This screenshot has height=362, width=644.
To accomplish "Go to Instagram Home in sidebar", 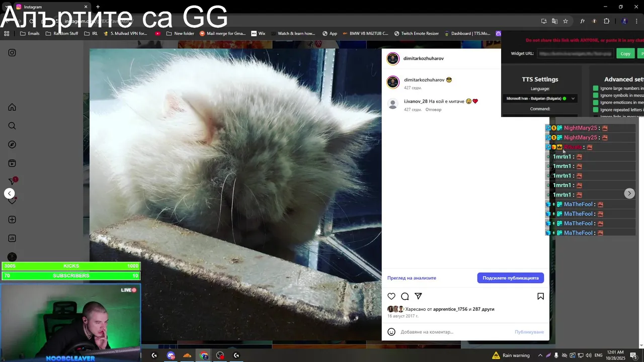I will point(12,107).
